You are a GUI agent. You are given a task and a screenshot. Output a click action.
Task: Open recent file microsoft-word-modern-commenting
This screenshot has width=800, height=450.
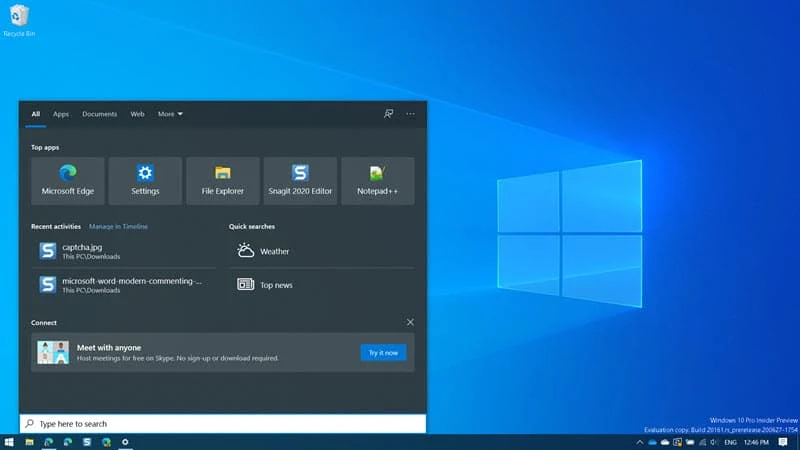pyautogui.click(x=123, y=285)
